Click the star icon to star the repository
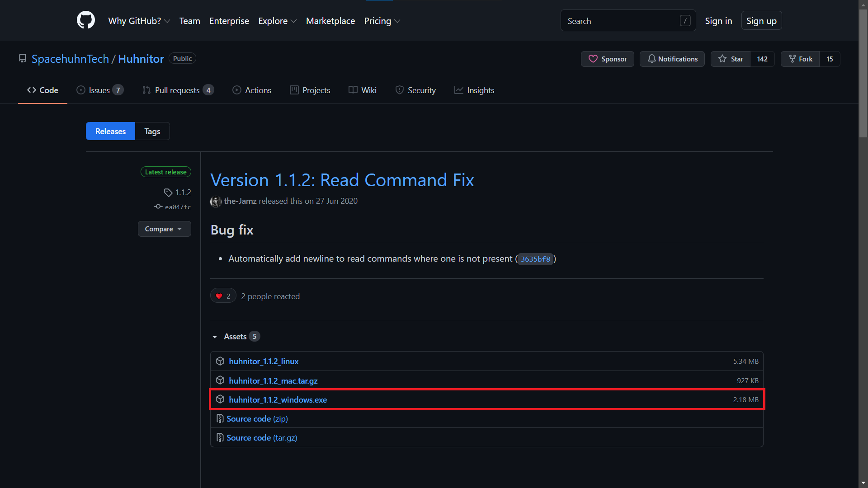This screenshot has height=488, width=868. (x=722, y=59)
